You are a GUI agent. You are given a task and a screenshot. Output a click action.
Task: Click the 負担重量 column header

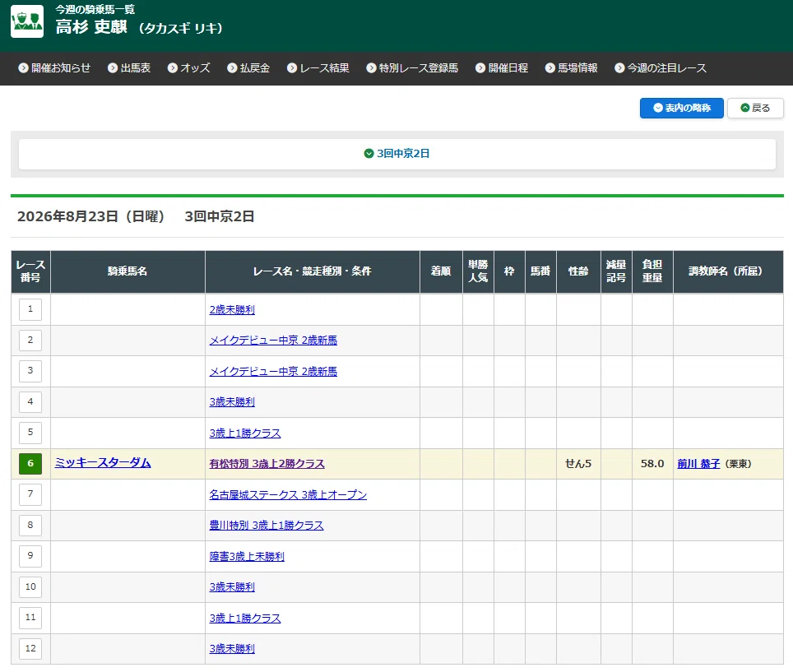click(652, 271)
